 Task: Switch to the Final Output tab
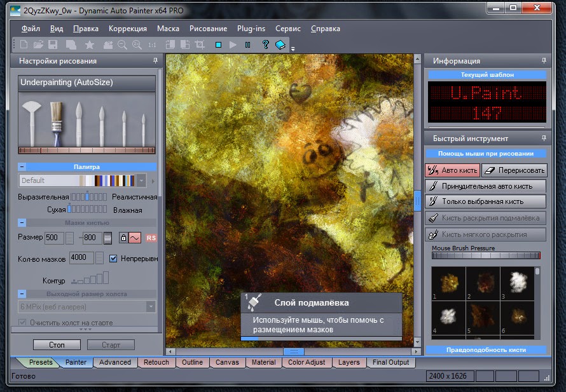[390, 362]
